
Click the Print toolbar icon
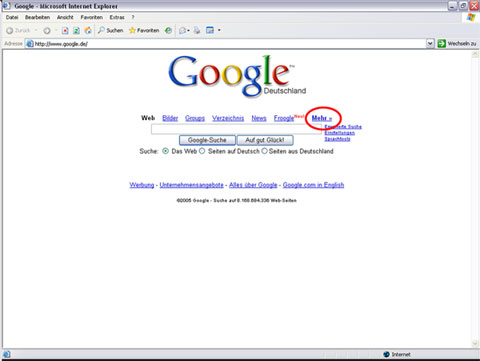point(197,30)
